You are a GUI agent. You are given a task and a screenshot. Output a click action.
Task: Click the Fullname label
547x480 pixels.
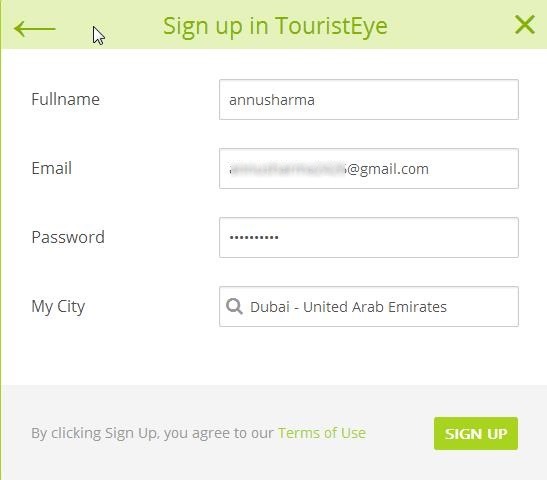[x=66, y=99]
